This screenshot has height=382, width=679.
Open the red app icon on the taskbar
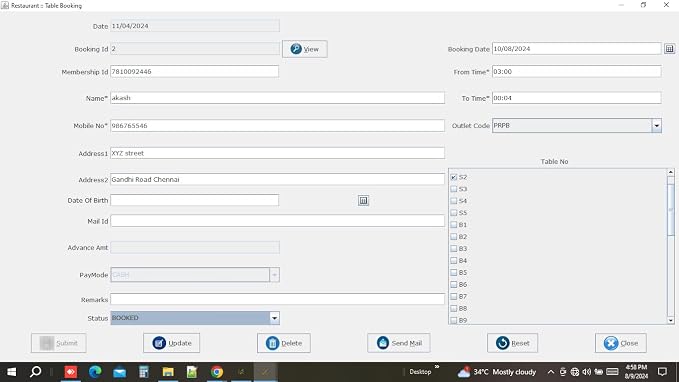[x=71, y=372]
